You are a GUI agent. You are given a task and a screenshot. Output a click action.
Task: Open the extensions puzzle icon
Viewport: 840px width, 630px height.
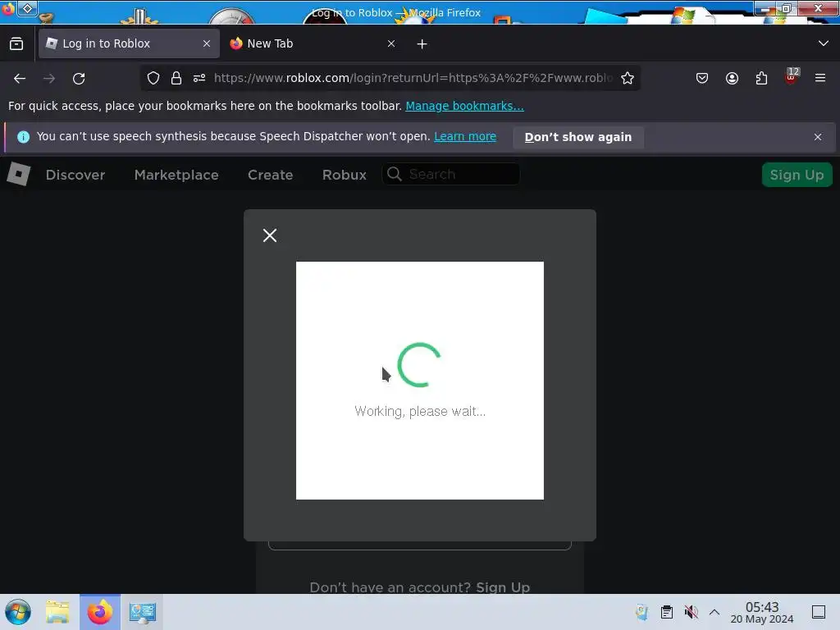click(761, 78)
